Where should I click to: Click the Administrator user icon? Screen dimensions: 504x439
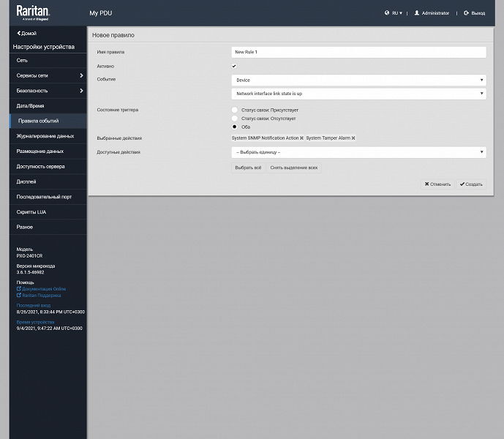click(417, 13)
